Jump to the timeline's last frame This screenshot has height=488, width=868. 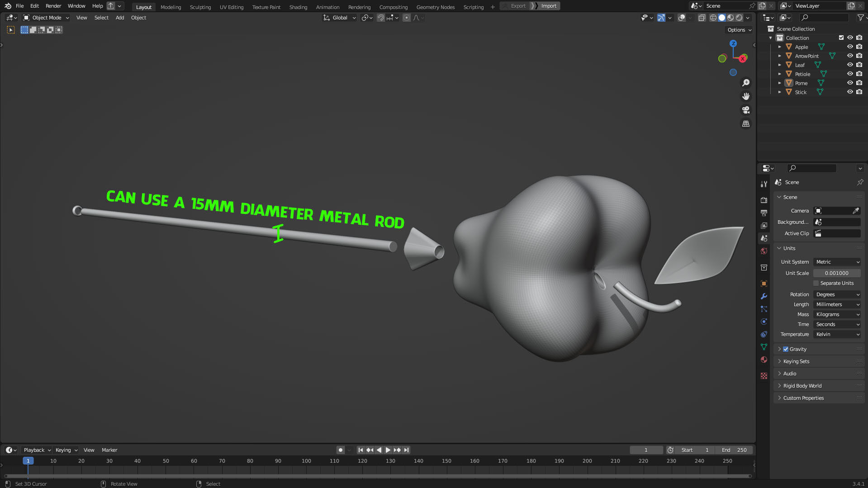pos(406,450)
